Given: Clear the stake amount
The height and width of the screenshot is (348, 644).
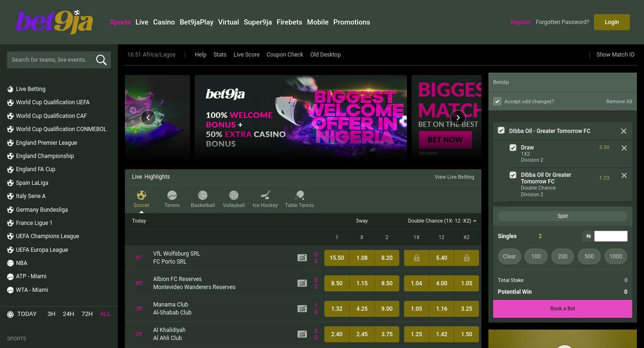Looking at the screenshot, I should click(x=510, y=257).
